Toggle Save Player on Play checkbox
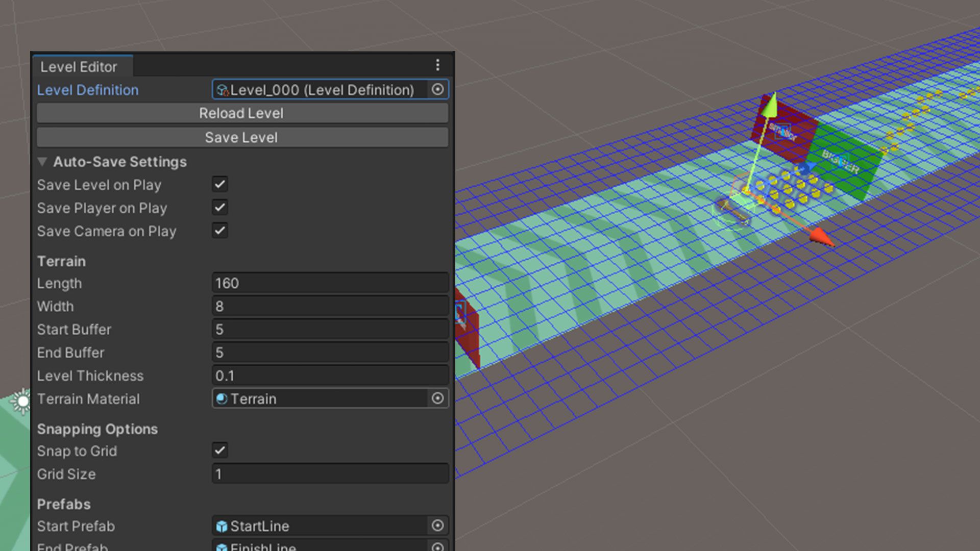This screenshot has width=980, height=551. (220, 207)
